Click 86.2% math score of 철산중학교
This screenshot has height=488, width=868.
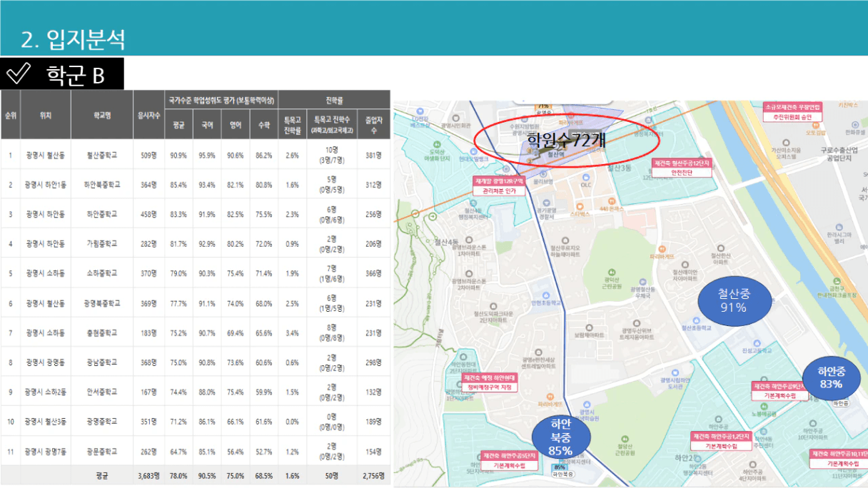click(x=263, y=154)
